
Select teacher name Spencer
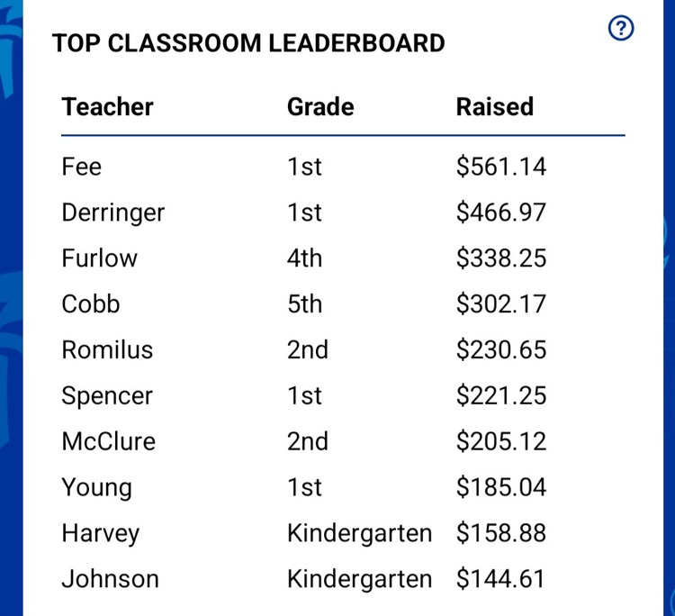[107, 396]
